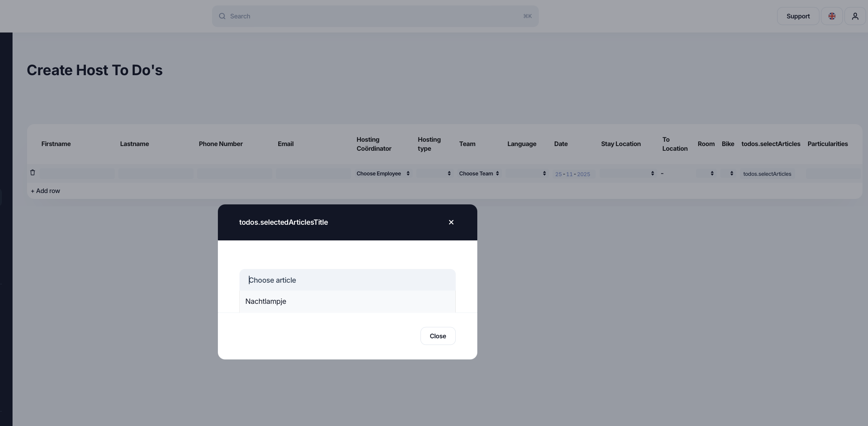Focus the Choose article input
The width and height of the screenshot is (868, 426).
(x=347, y=280)
